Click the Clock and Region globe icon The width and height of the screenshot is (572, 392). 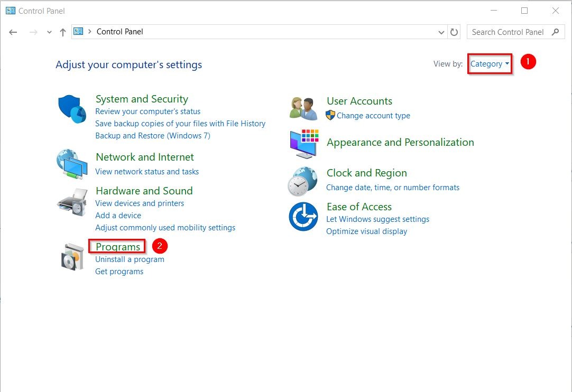click(303, 181)
